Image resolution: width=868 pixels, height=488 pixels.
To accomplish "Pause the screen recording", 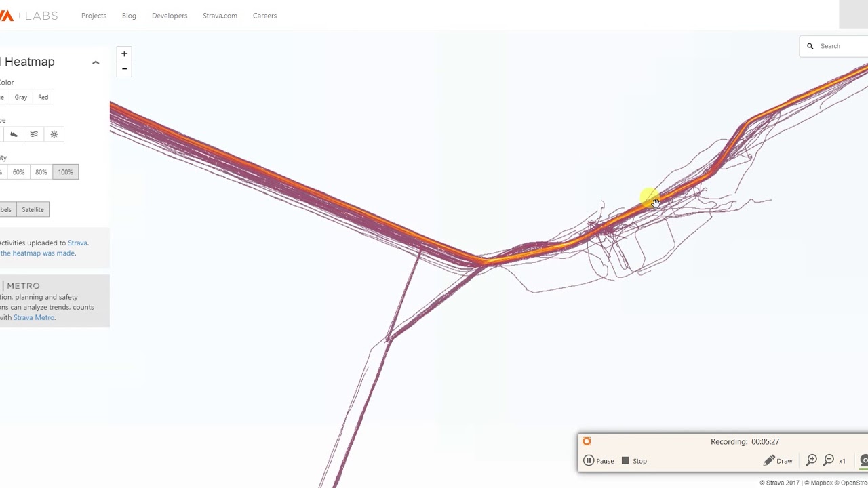I will coord(599,461).
